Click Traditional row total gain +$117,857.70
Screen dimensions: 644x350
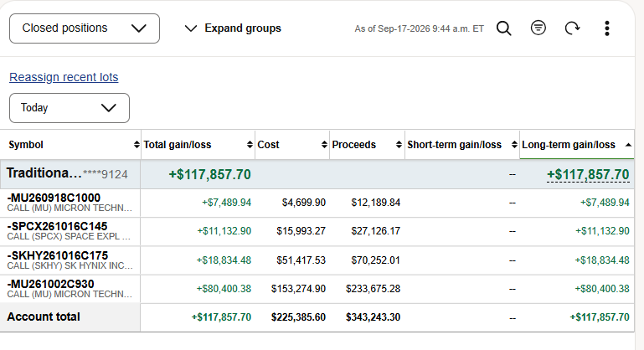point(210,175)
